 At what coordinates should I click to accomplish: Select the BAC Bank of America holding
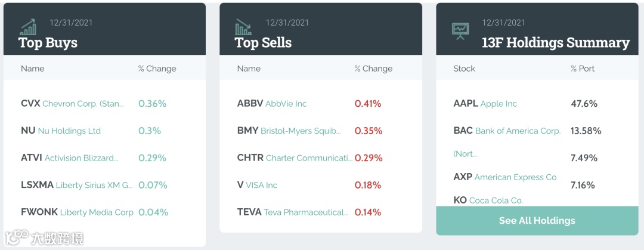507,131
